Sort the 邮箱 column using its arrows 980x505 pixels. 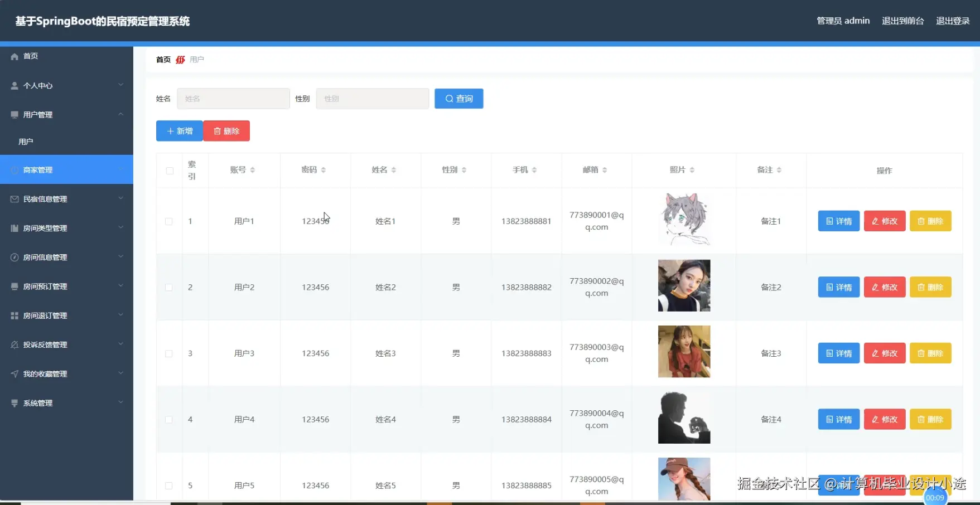605,170
